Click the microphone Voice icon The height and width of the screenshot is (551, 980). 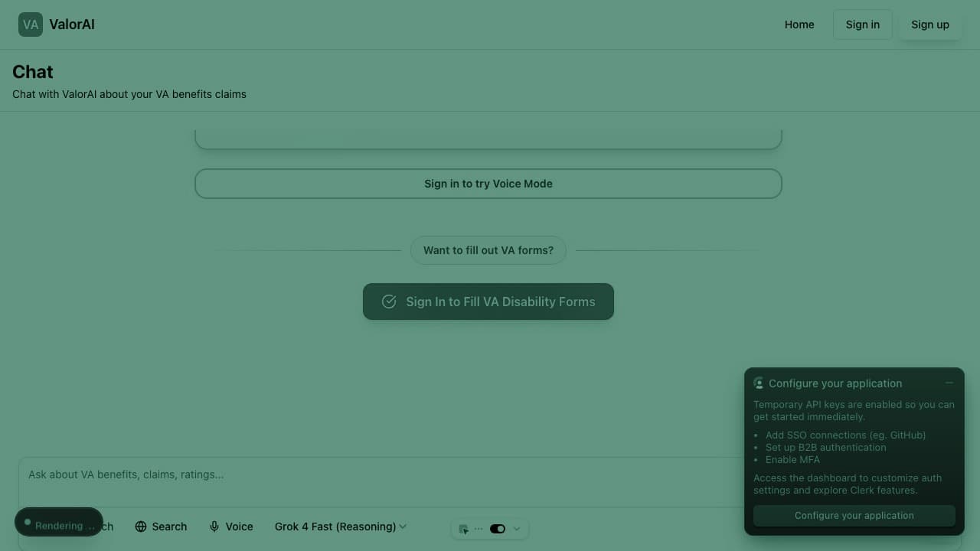214,527
